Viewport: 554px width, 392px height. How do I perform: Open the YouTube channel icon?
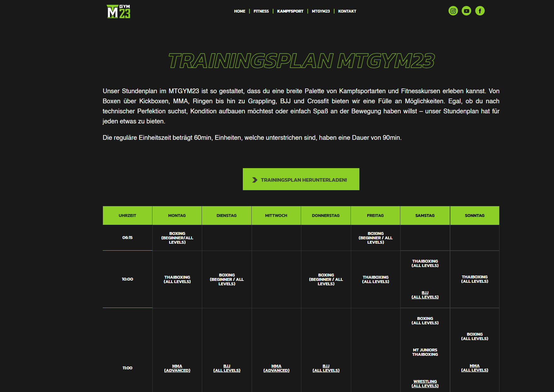(x=466, y=11)
